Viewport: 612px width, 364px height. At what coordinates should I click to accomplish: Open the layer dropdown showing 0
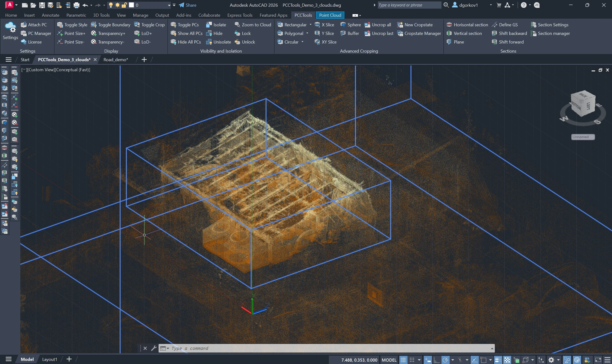[x=169, y=5]
